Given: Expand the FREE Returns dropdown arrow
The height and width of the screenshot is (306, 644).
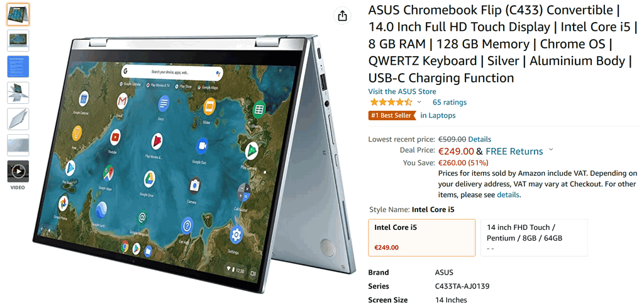Looking at the screenshot, I should 551,150.
